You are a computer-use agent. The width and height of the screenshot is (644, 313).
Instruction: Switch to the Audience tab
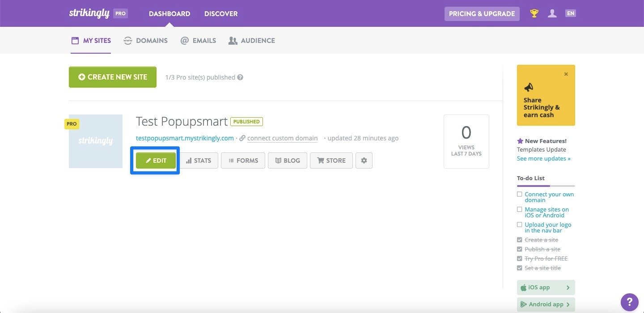[251, 41]
